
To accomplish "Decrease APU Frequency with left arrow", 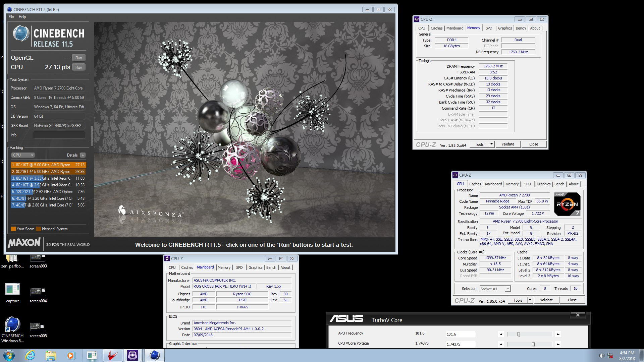I will coord(501,334).
